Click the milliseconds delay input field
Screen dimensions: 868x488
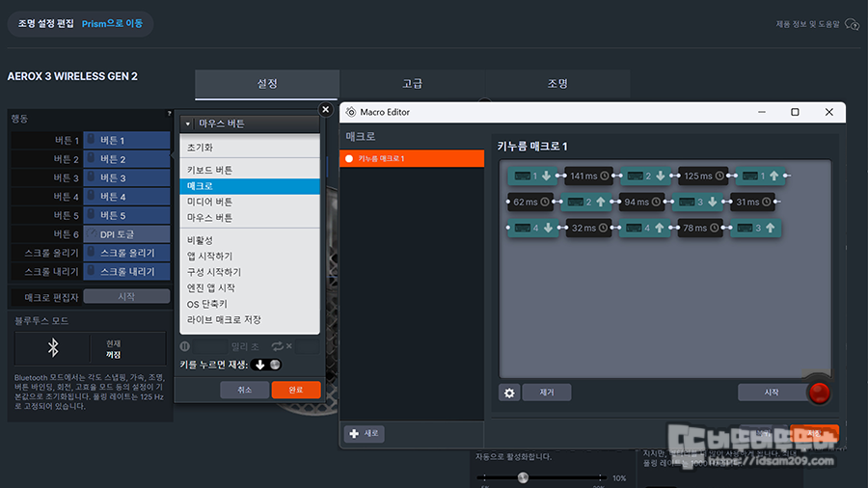click(210, 347)
